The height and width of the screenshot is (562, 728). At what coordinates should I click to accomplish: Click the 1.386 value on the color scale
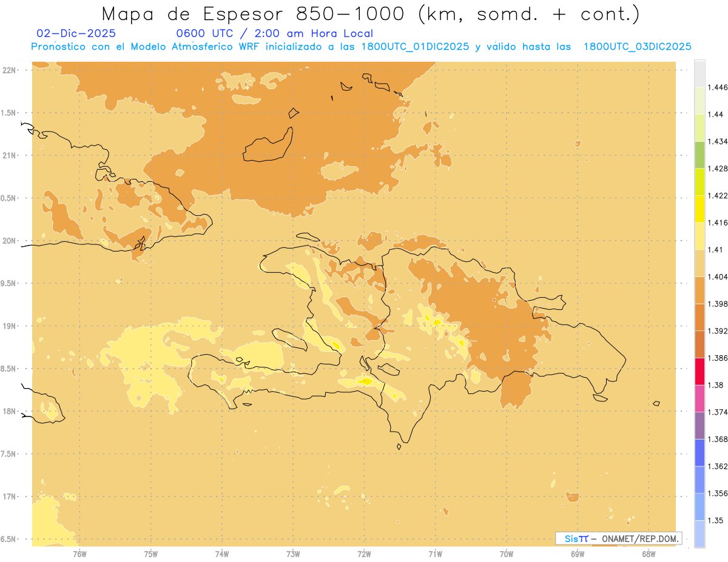coord(718,358)
